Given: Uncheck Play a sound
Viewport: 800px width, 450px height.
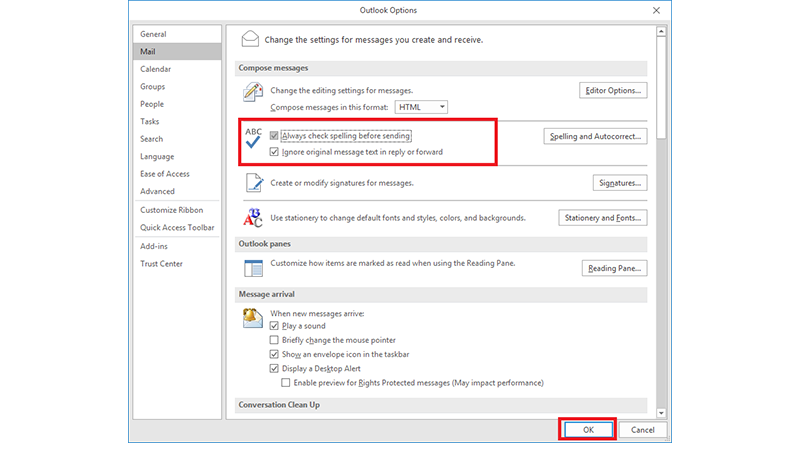Looking at the screenshot, I should coord(274,326).
